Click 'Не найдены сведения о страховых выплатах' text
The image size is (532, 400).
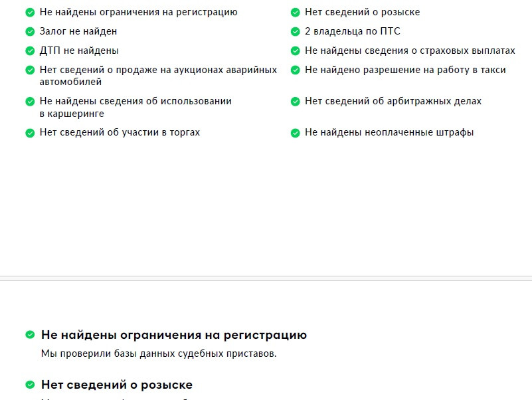tap(410, 51)
